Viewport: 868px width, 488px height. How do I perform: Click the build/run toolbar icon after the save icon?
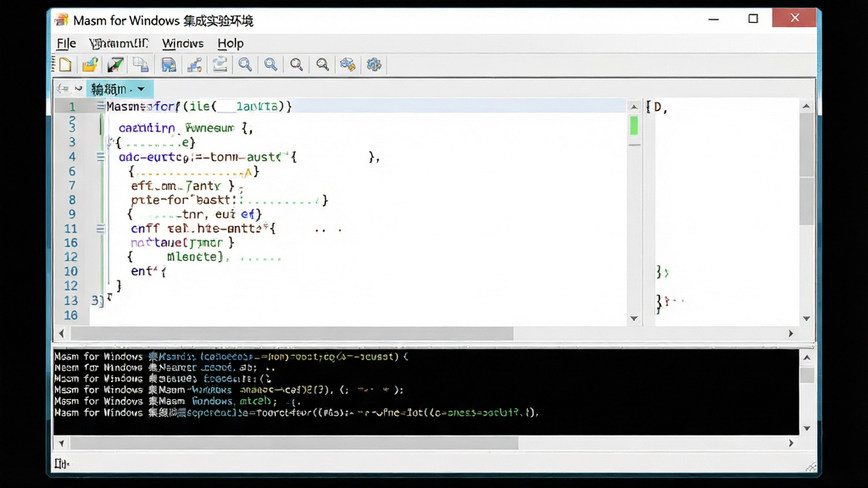[x=194, y=64]
